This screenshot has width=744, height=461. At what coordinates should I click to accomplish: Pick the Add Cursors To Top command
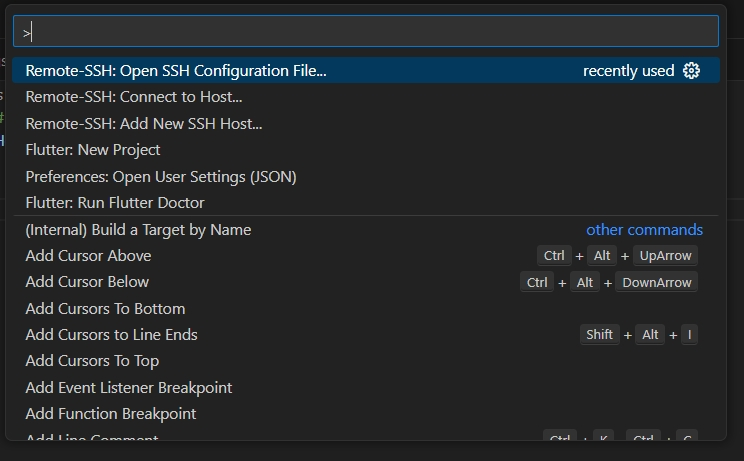coord(366,361)
